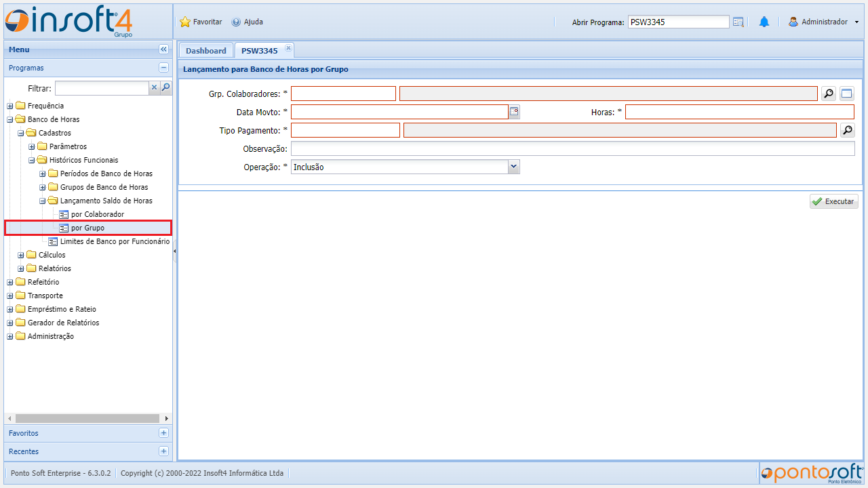Collapse the Menu side panel
Screen dimensions: 868x488
tap(163, 49)
